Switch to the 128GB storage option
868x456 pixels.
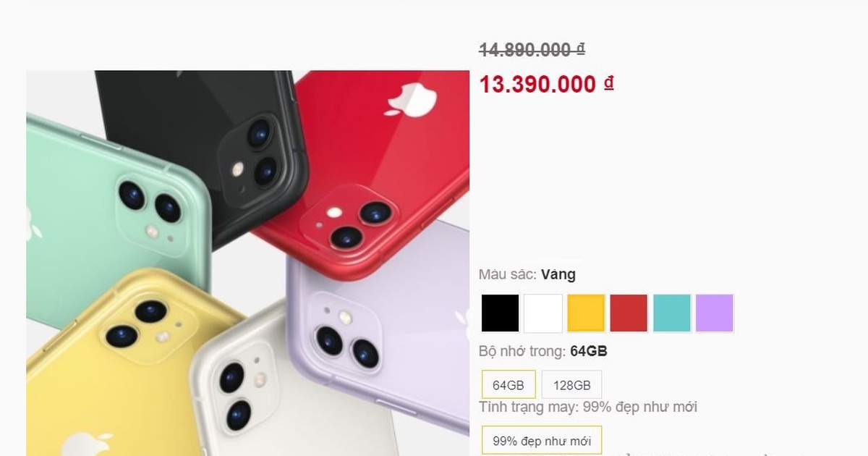pyautogui.click(x=571, y=384)
